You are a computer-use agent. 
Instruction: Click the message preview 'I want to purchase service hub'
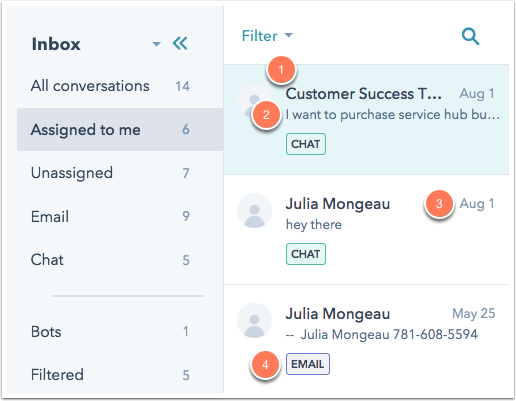click(393, 115)
